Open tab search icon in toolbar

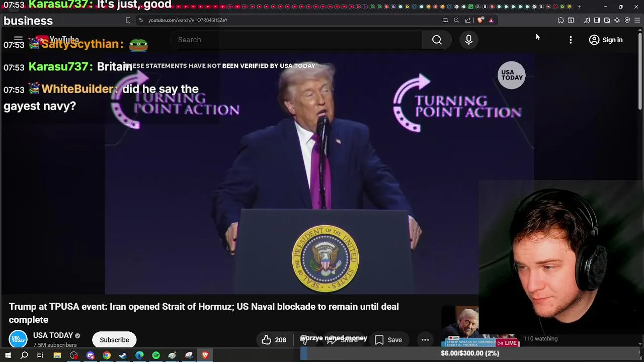pos(571,20)
